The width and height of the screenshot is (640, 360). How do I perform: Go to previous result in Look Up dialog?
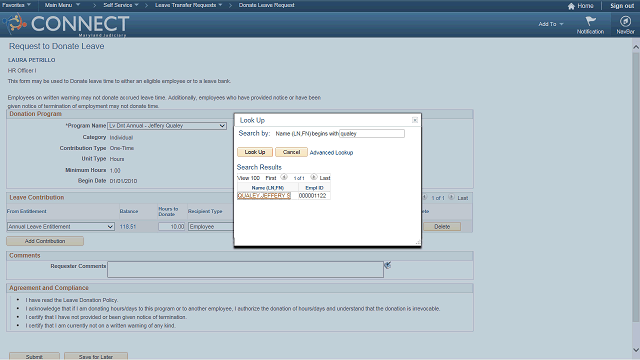coord(284,178)
